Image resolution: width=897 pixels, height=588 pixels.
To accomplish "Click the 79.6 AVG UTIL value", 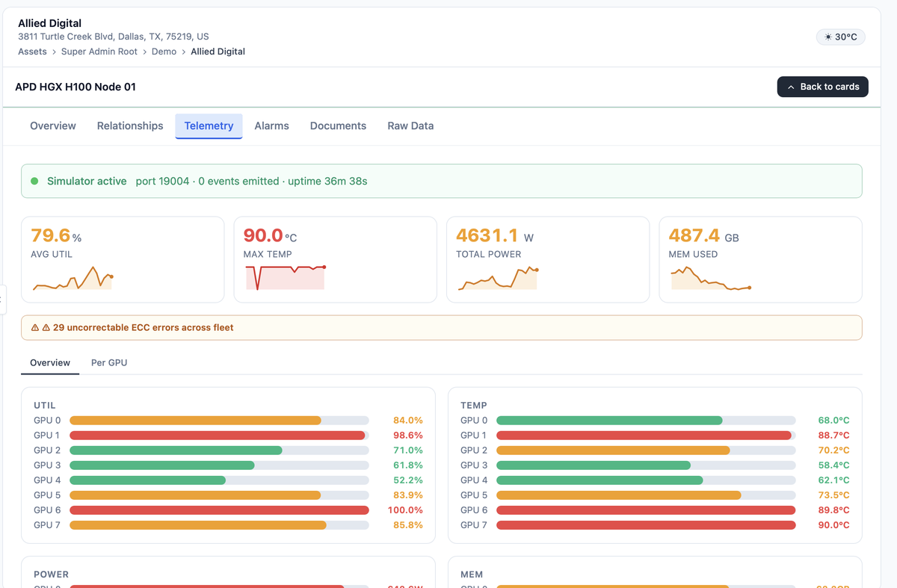I will tap(51, 235).
